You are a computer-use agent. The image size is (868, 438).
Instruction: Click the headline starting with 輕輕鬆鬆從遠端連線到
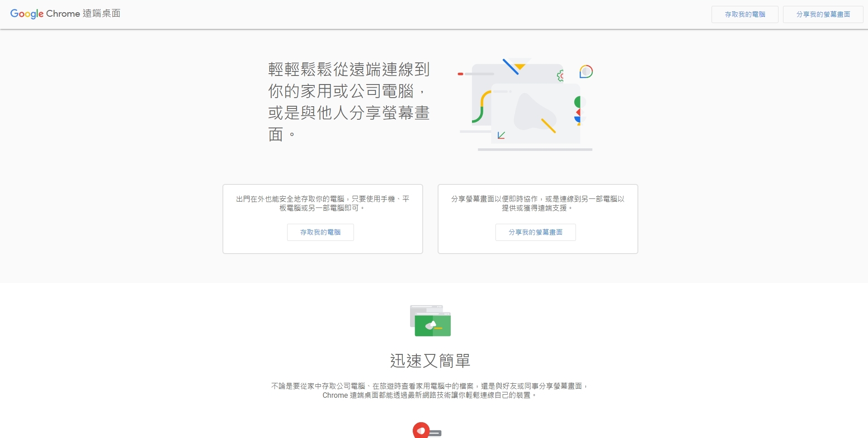click(349, 102)
